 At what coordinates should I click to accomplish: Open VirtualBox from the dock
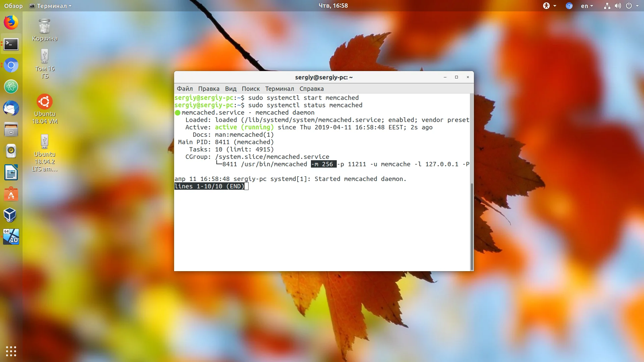(x=11, y=215)
